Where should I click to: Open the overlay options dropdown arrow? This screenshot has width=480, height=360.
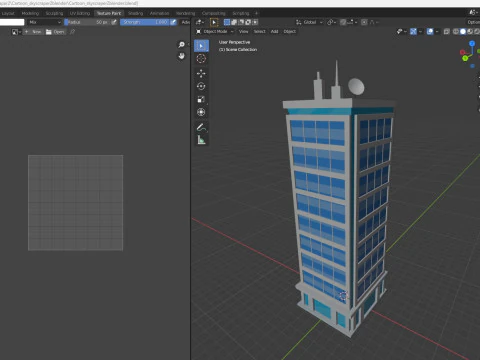click(437, 32)
